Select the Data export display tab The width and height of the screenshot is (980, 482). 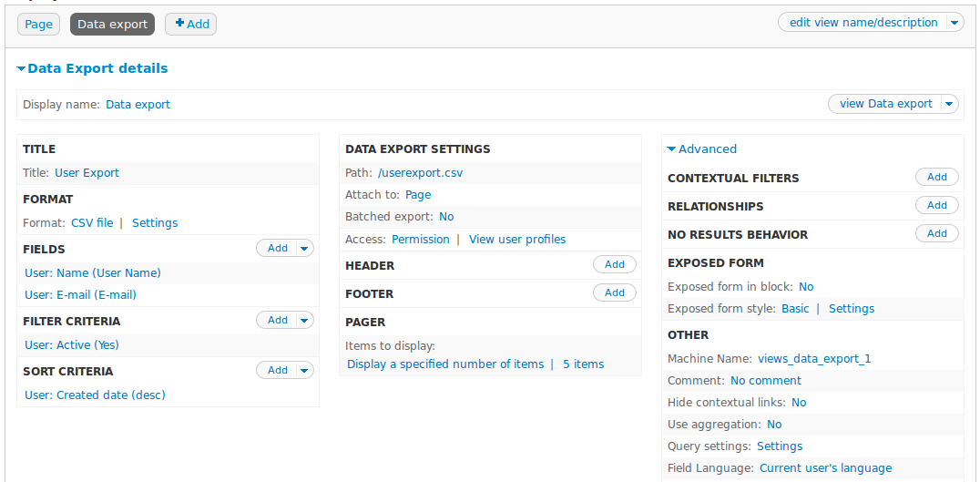[112, 25]
